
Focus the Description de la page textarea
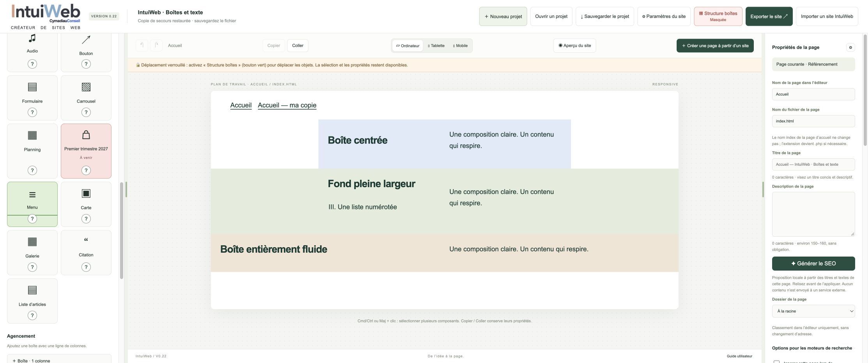click(813, 214)
